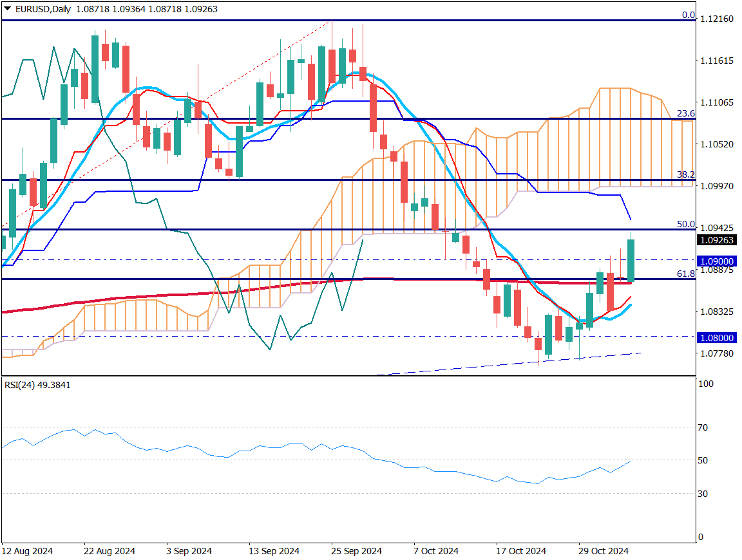The image size is (742, 560).
Task: Select the 38.2 Fibonacci level label
Action: [685, 174]
